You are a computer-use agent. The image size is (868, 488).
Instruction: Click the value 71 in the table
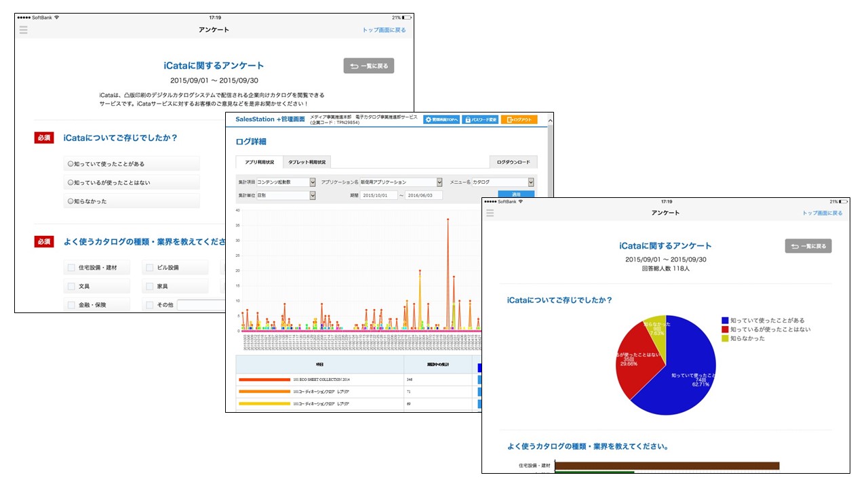[409, 392]
